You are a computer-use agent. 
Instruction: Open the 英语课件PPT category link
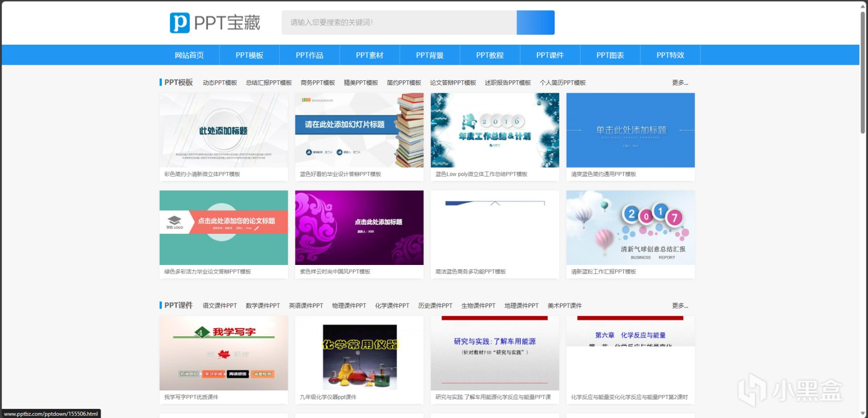tap(306, 306)
